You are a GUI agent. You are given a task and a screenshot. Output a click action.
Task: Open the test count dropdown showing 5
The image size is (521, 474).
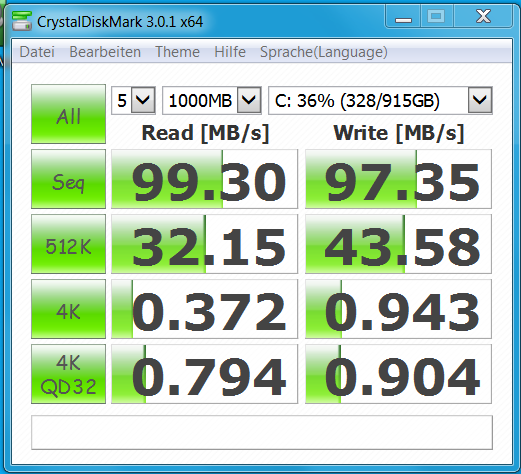coord(133,100)
